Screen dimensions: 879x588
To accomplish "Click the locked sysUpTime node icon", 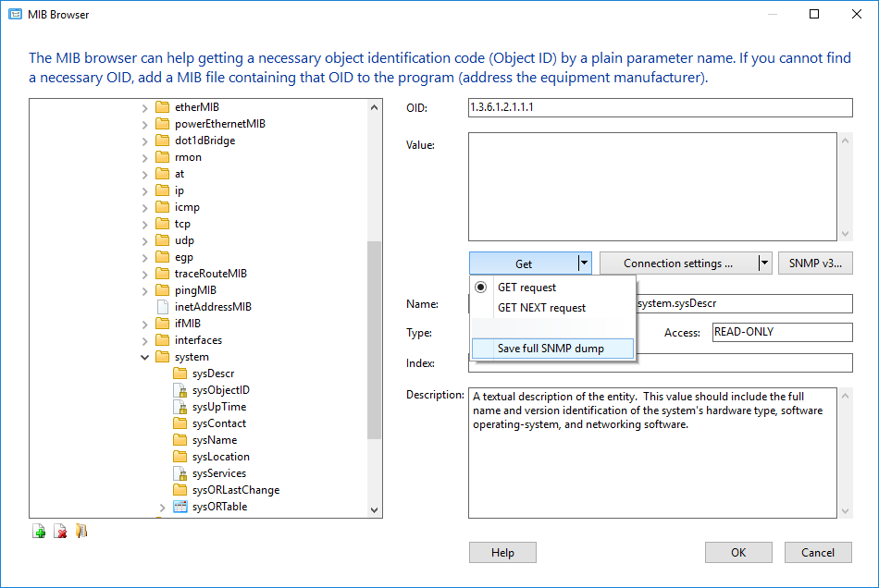I will click(x=180, y=407).
